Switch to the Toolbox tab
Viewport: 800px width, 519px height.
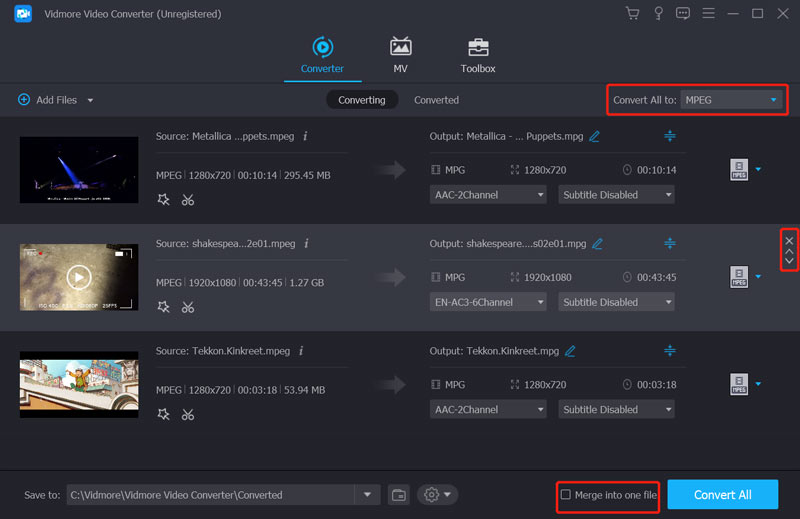478,54
